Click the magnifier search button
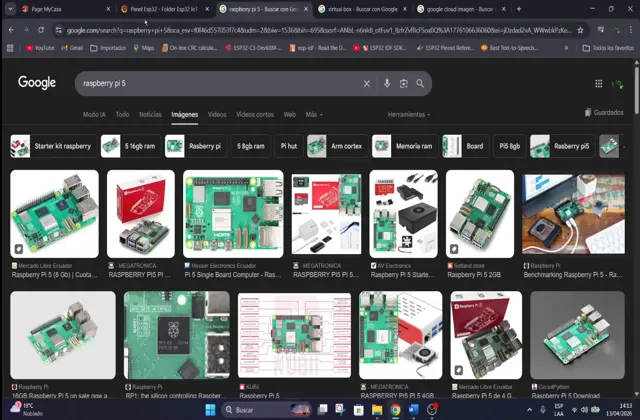The image size is (640, 420). pos(420,84)
